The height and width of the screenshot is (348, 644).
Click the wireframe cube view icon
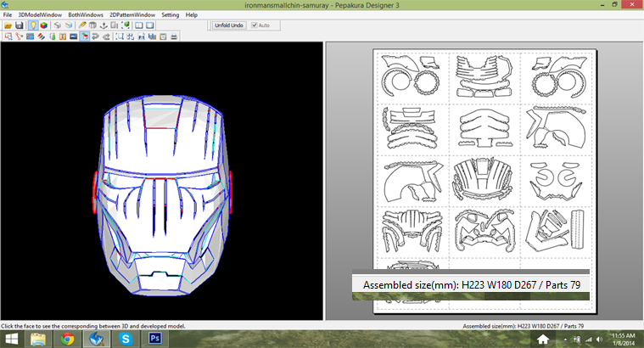58,25
